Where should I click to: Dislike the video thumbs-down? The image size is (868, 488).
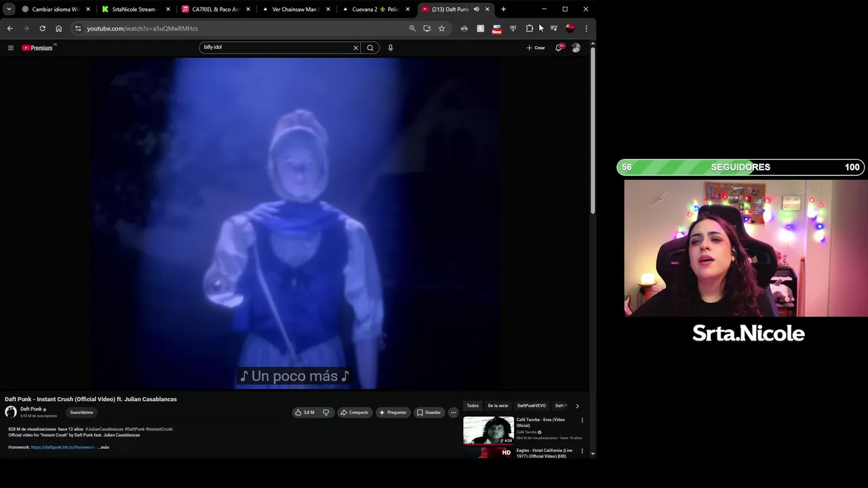326,412
